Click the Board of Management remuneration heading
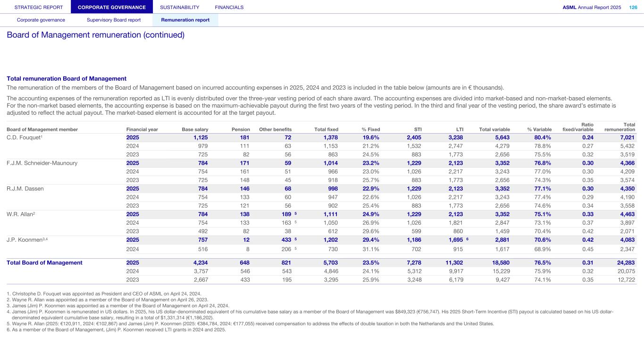Viewport: 644px width, 363px height. pos(95,35)
